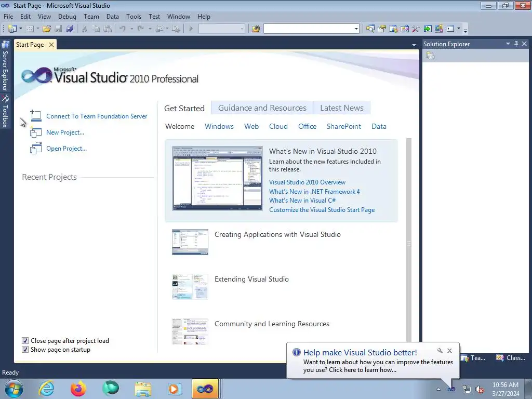The image size is (532, 399).
Task: Click the Start Page vertical scrollbar thumb
Action: click(409, 240)
